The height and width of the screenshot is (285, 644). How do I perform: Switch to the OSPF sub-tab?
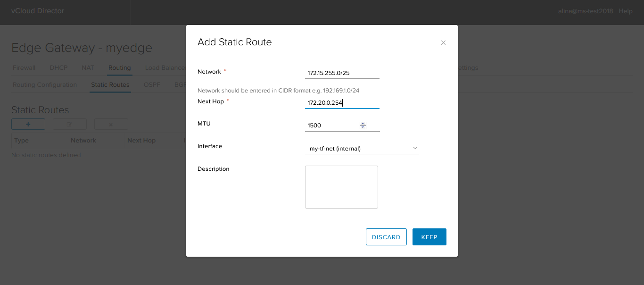[x=152, y=85]
